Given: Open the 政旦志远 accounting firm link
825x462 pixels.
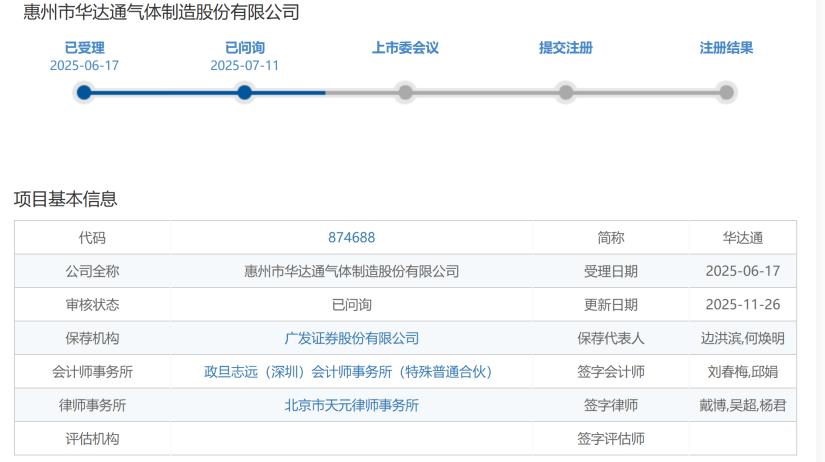Looking at the screenshot, I should pos(349,372).
